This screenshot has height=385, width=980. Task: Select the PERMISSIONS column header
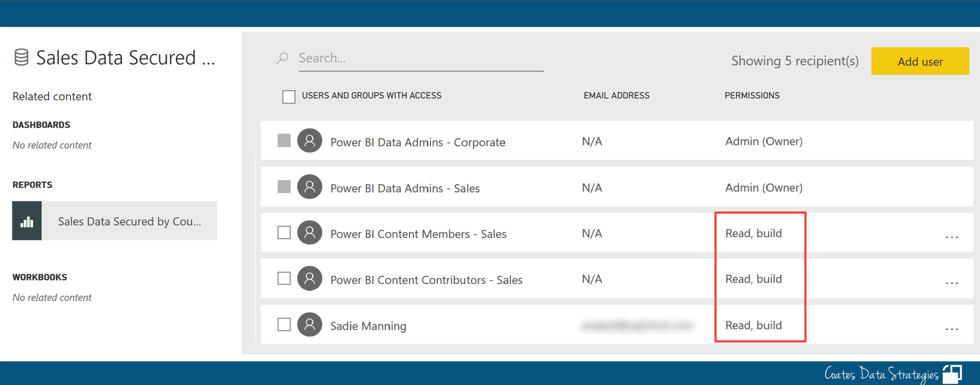753,95
